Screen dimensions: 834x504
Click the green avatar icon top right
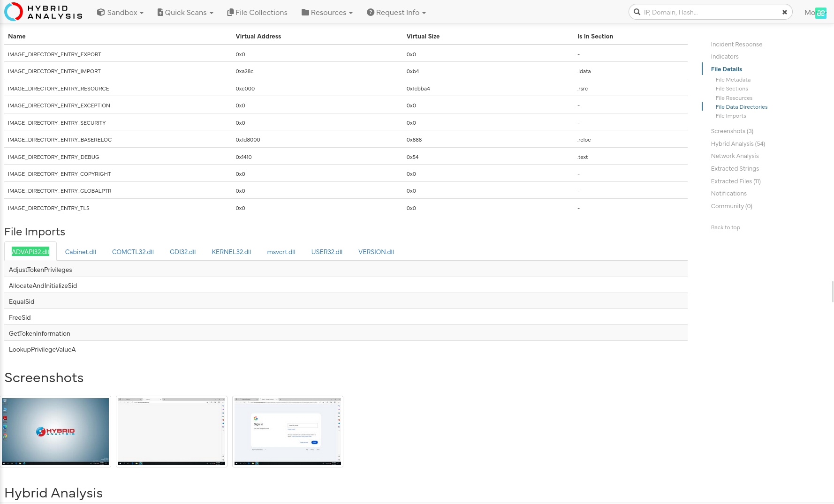pos(821,13)
